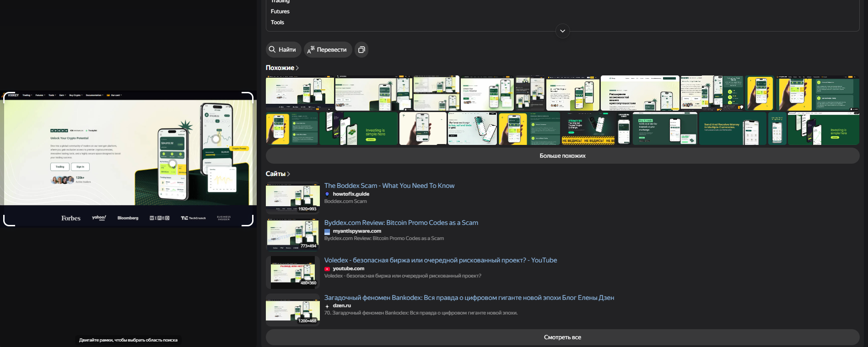Open the Сайты section heading
This screenshot has height=347, width=868.
click(x=278, y=174)
